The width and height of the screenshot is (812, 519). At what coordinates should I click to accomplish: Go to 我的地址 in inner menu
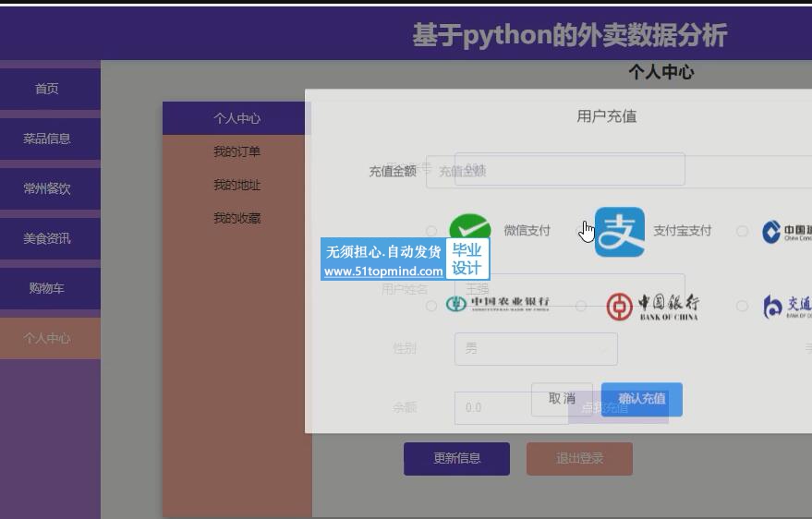click(x=236, y=185)
